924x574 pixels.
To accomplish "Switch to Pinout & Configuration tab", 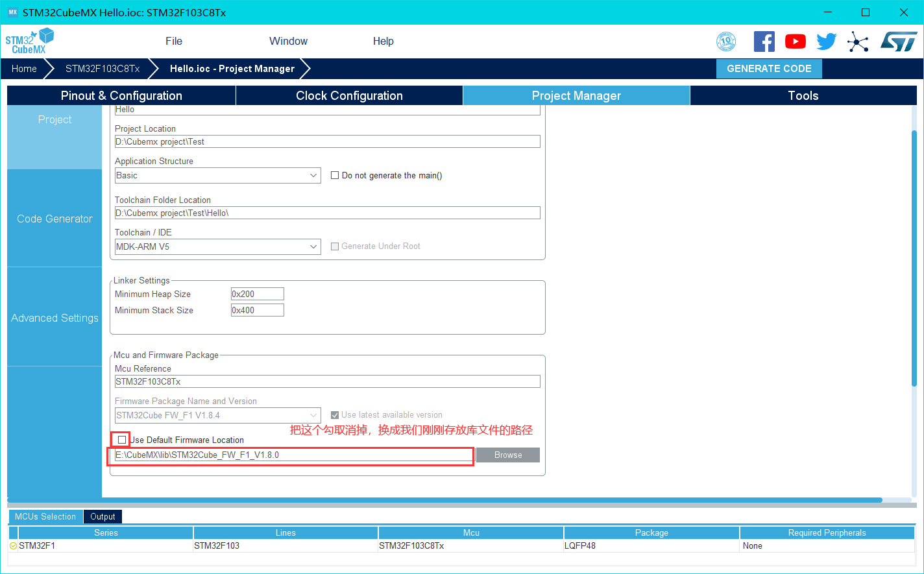I will [x=121, y=95].
